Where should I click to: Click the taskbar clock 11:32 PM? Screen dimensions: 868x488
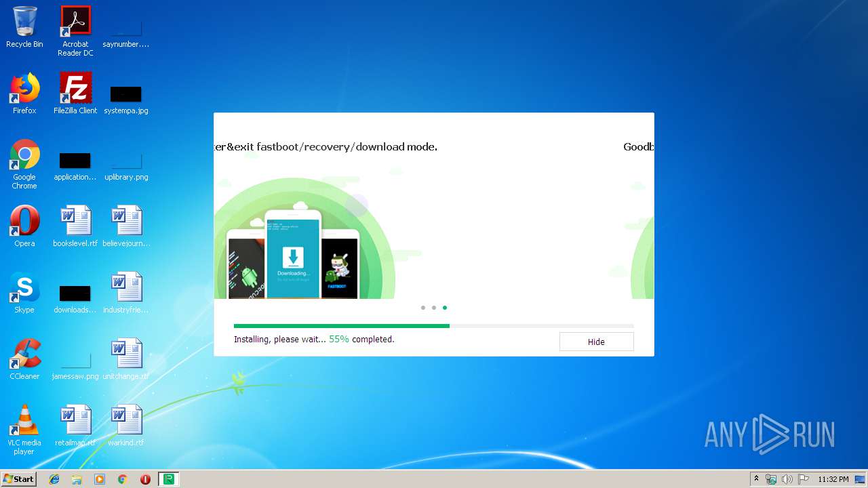833,479
